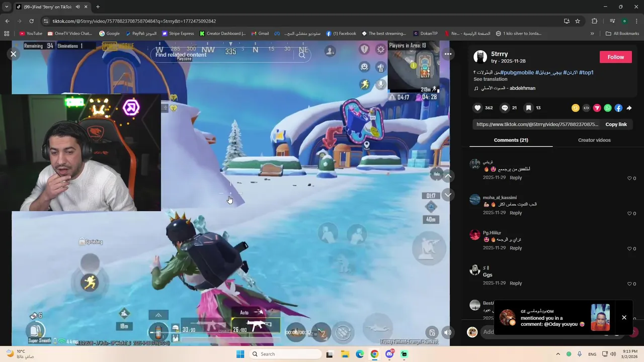This screenshot has width=644, height=362.
Task: Select the Comments (21) tab
Action: (511, 140)
